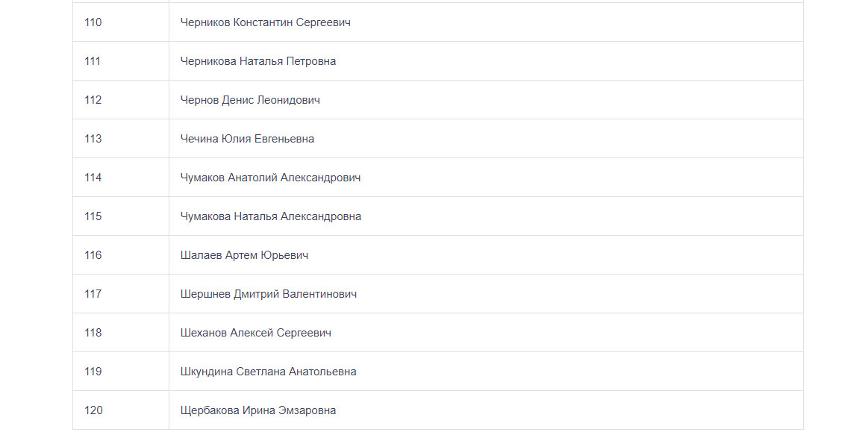Click the name Черников Константин Сергеевич
This screenshot has height=435, width=868.
[265, 22]
